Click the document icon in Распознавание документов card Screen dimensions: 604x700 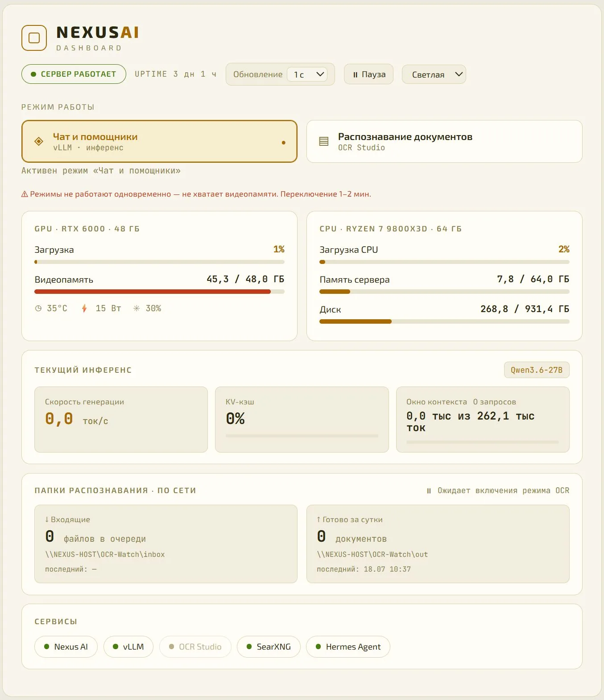coord(324,141)
